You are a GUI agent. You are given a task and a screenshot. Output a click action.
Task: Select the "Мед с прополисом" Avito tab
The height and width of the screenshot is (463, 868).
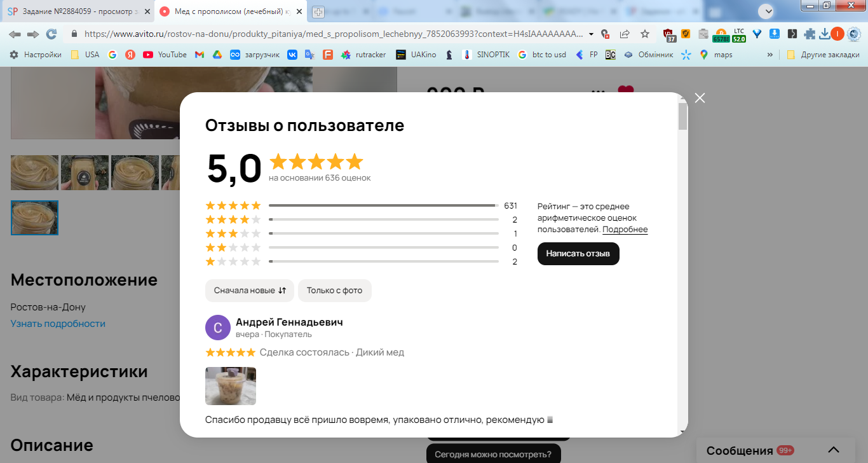coord(231,11)
